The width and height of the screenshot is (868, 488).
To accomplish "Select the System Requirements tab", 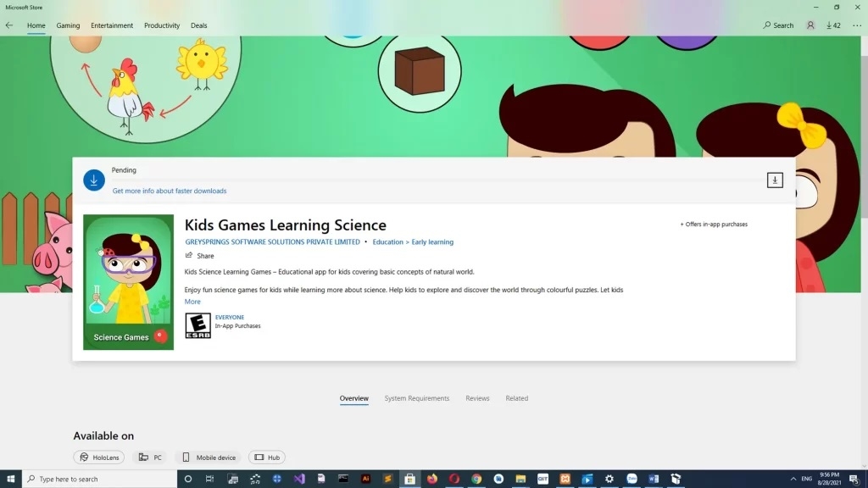I will tap(417, 398).
